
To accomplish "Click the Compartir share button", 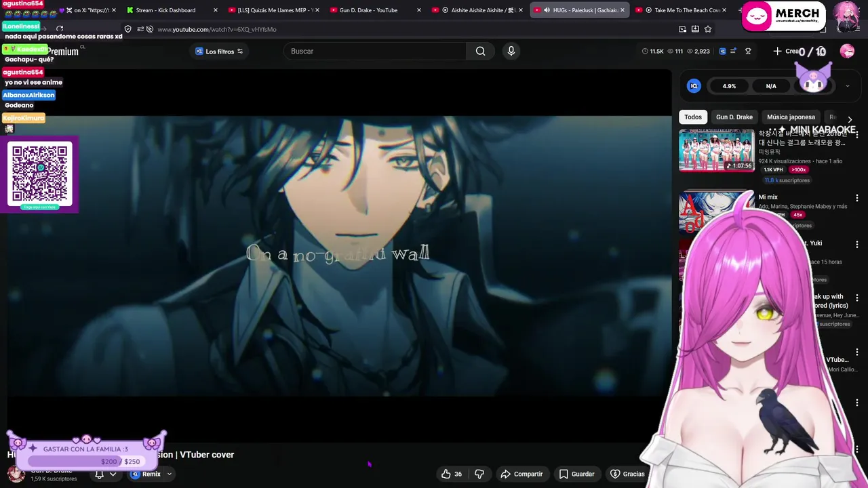I will pos(521,474).
